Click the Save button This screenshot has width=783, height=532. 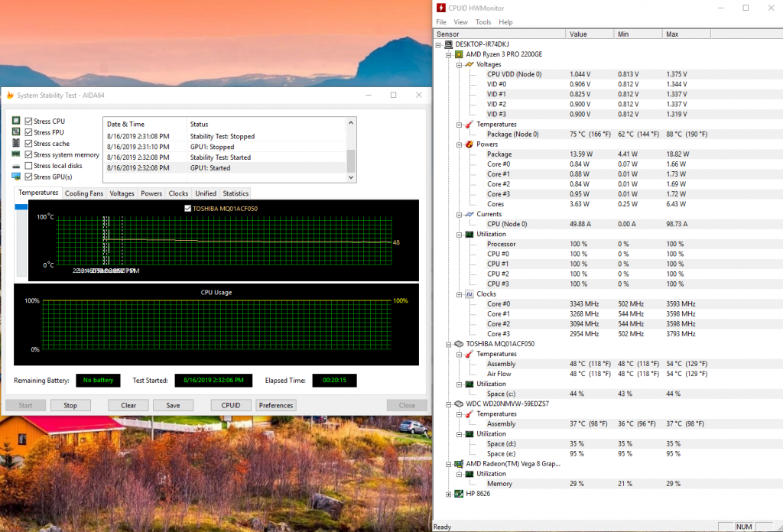point(174,405)
